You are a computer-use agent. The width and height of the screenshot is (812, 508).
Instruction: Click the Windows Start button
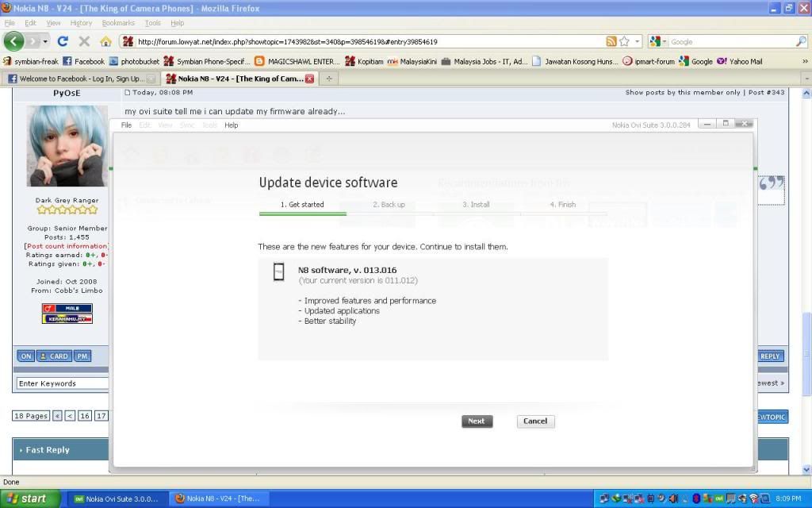(x=27, y=498)
